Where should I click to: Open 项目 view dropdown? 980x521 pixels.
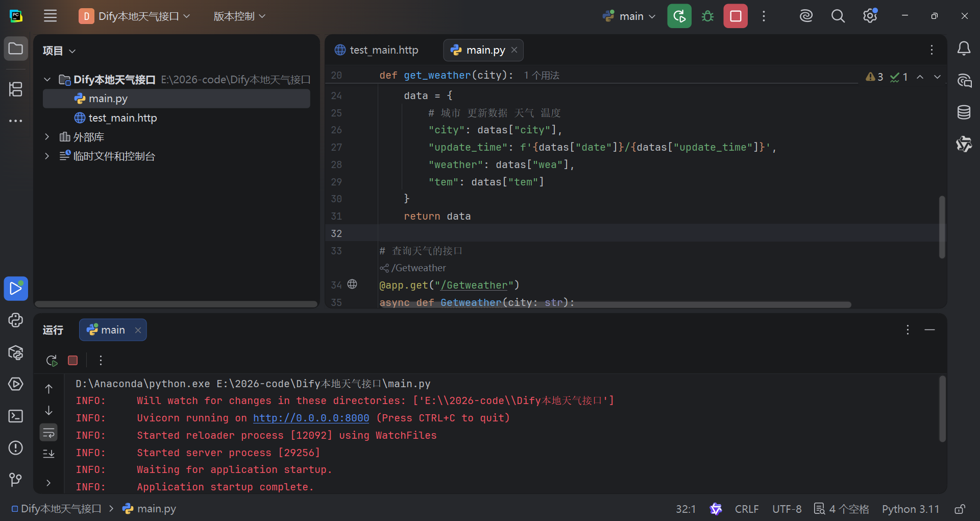click(59, 51)
